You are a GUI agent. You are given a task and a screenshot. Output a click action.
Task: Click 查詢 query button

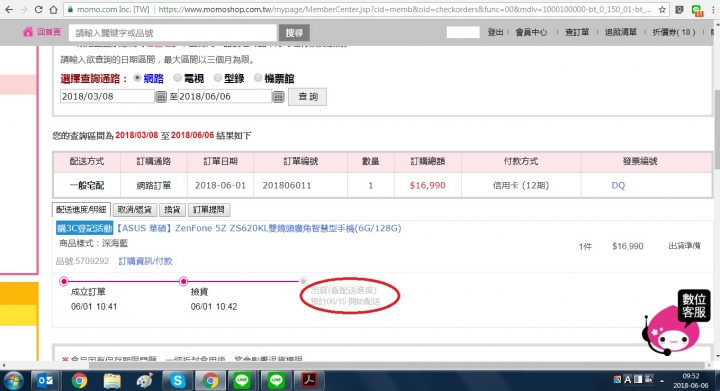307,97
